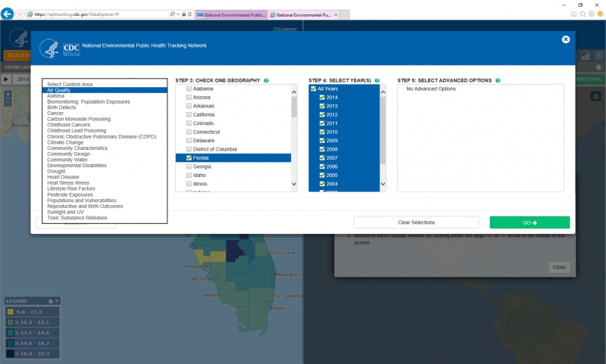Click the 5.8 - 11.3 legend yellow swatch

(x=11, y=312)
